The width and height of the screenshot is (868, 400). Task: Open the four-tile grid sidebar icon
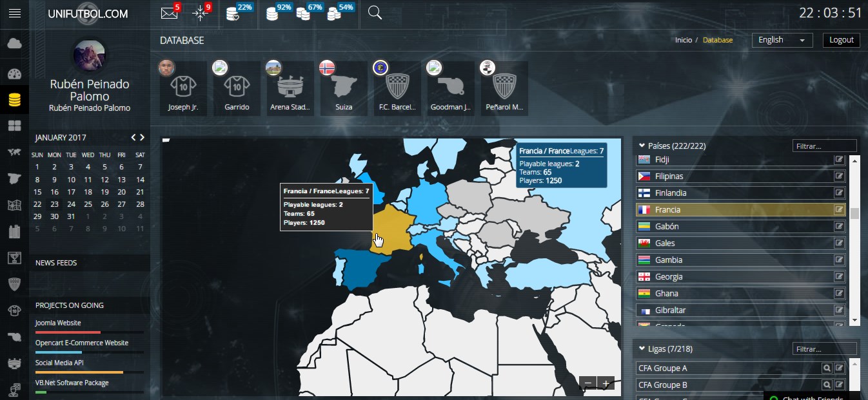(x=14, y=126)
